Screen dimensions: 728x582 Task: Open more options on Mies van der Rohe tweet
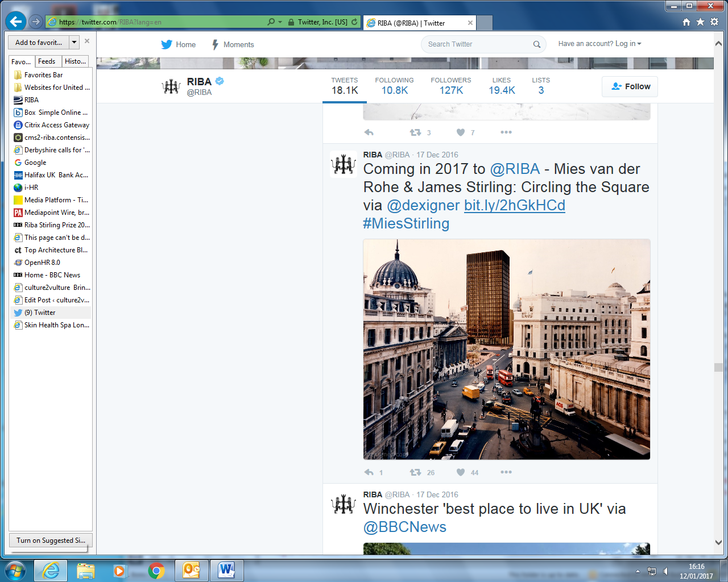coord(506,472)
